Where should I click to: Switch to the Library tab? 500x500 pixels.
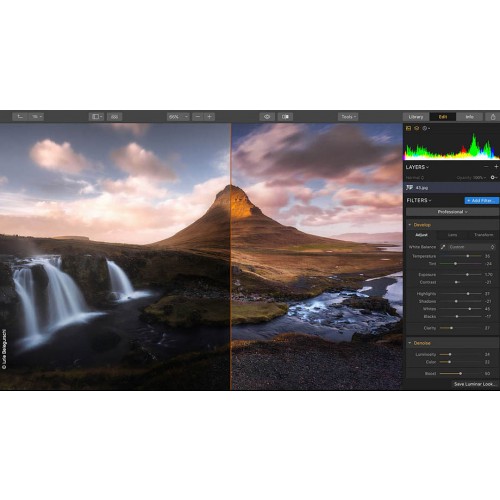click(416, 117)
